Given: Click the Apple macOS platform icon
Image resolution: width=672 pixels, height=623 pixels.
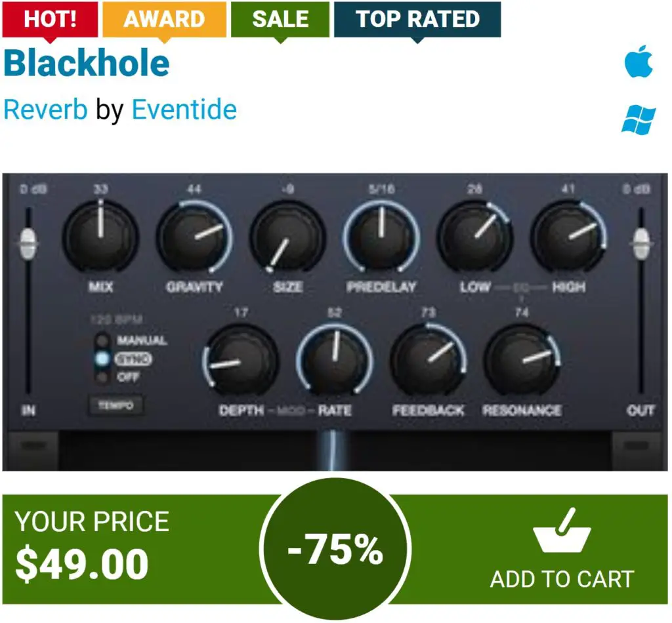Looking at the screenshot, I should (639, 61).
